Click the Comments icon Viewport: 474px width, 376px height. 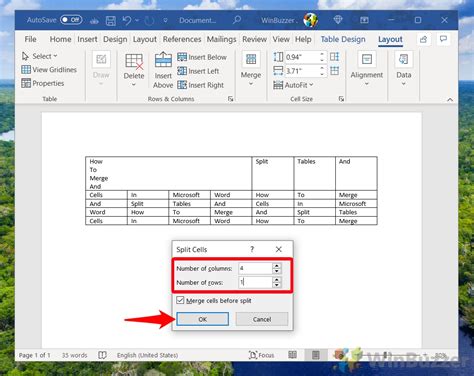pyautogui.click(x=443, y=39)
